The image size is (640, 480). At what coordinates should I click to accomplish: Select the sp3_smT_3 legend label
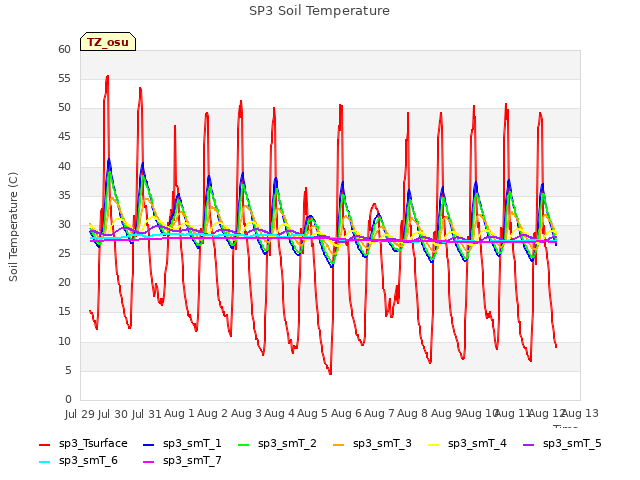tap(382, 444)
